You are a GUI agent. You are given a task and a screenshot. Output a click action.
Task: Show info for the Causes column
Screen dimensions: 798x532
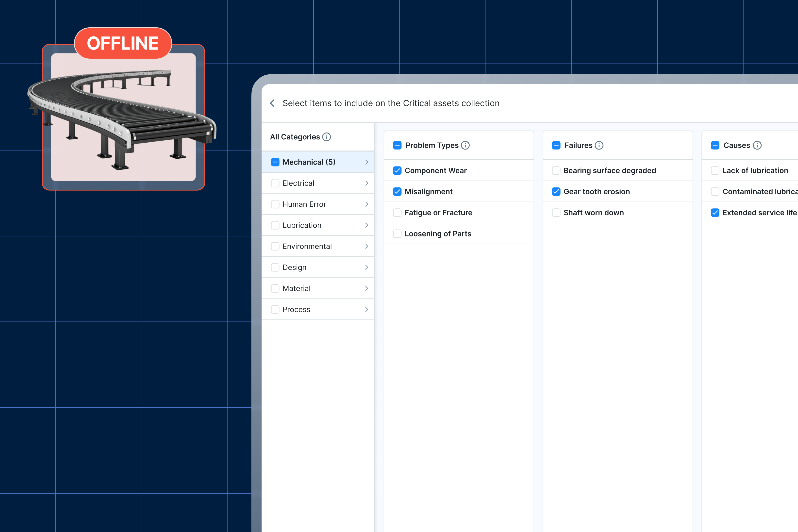point(757,145)
